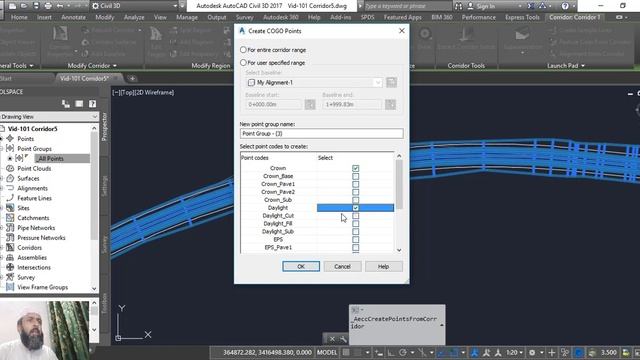Screen dimensions: 640x360
Task: Click the Sites icon in Prospector tree
Action: pyautogui.click(x=10, y=208)
